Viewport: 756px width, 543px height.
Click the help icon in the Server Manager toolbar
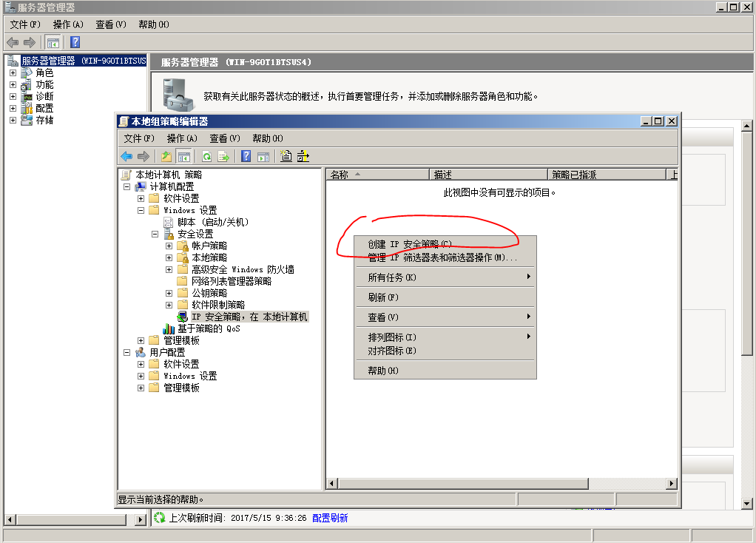[x=75, y=42]
